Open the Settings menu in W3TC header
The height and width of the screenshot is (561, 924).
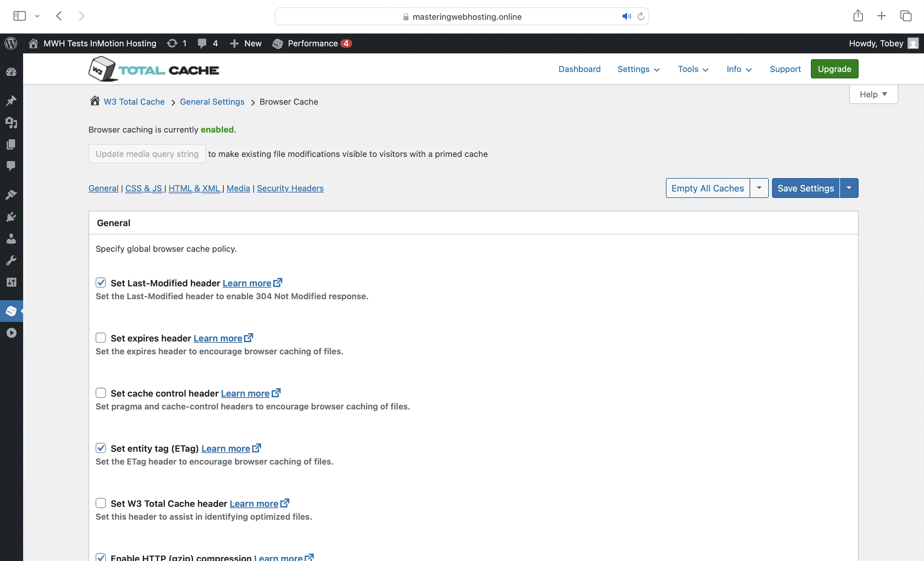pyautogui.click(x=638, y=69)
